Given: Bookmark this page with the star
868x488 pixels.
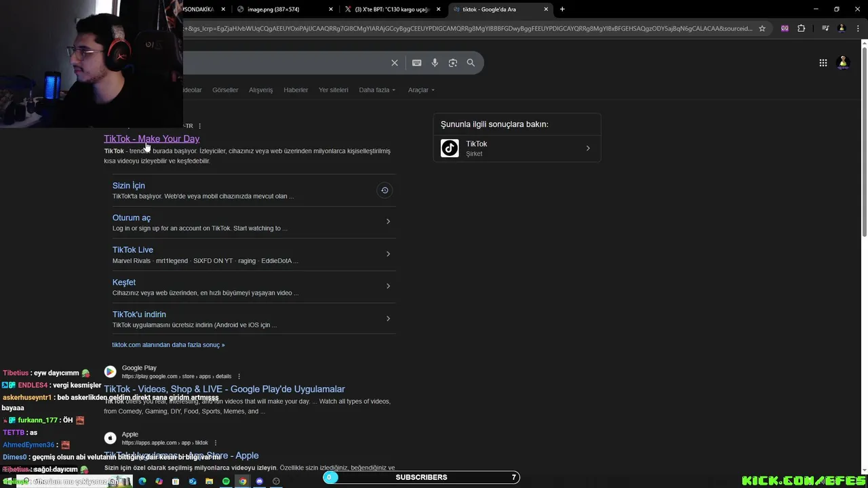Looking at the screenshot, I should pos(762,28).
